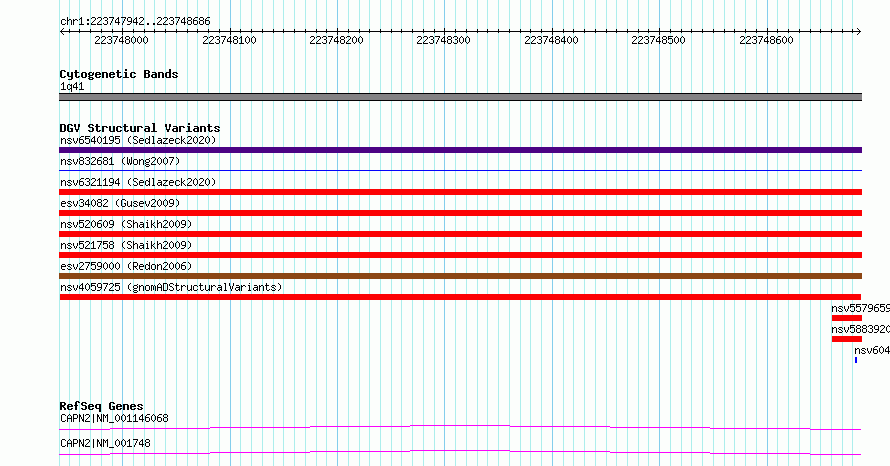Image resolution: width=890 pixels, height=466 pixels.
Task: Click the magenta CAPN2|NM_001146068 gene line
Action: tap(460, 427)
